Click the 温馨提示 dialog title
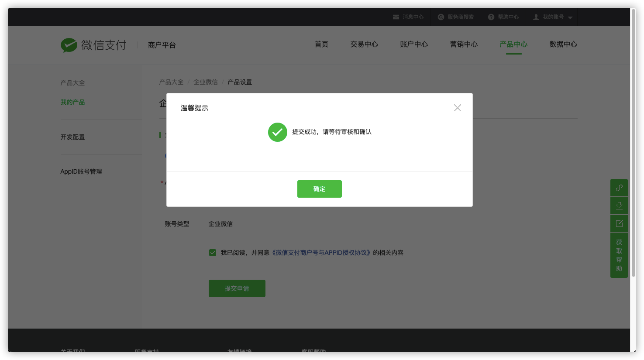 (194, 108)
